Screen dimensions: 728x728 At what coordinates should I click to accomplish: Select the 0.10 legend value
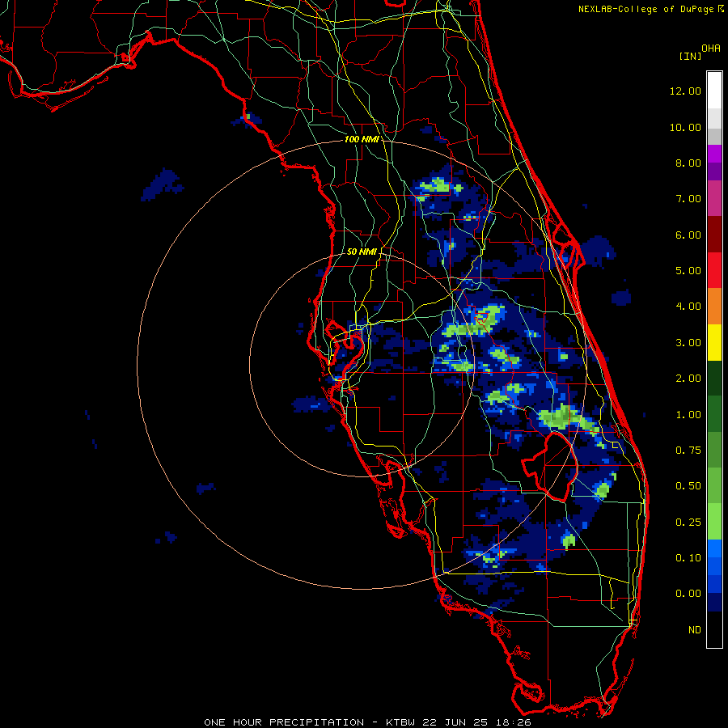click(688, 558)
